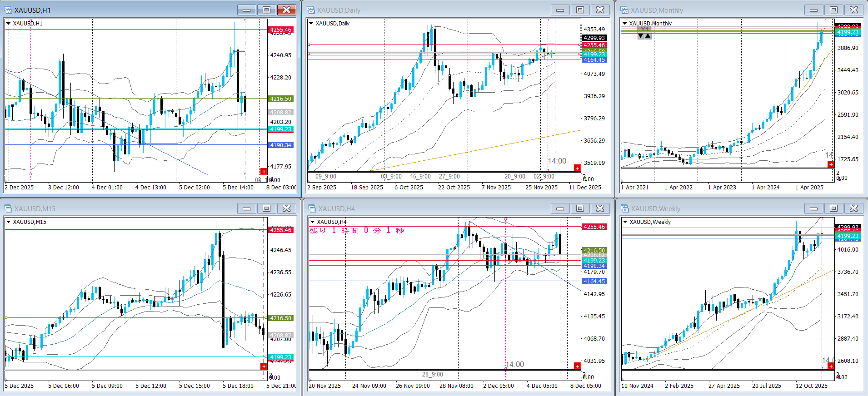Click the Y1 button on Monthly chart

click(644, 29)
